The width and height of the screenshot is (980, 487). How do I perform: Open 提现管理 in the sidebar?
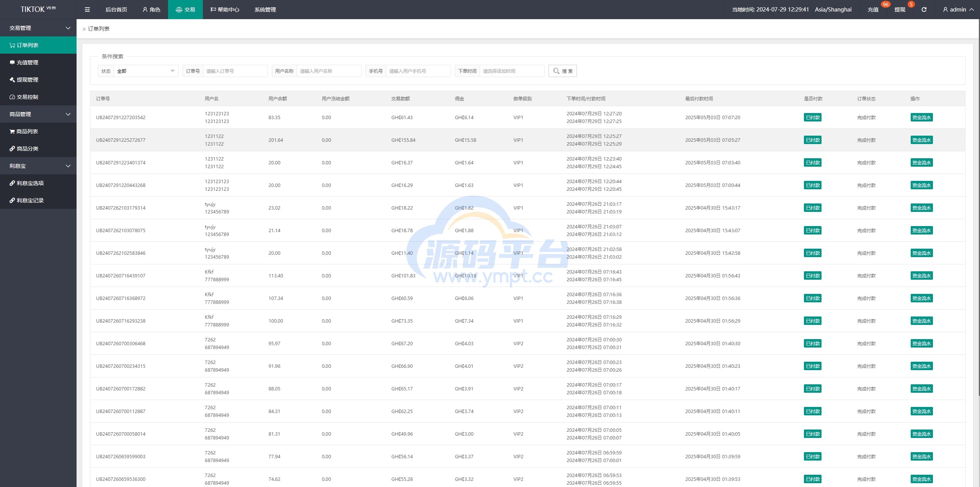[38, 80]
